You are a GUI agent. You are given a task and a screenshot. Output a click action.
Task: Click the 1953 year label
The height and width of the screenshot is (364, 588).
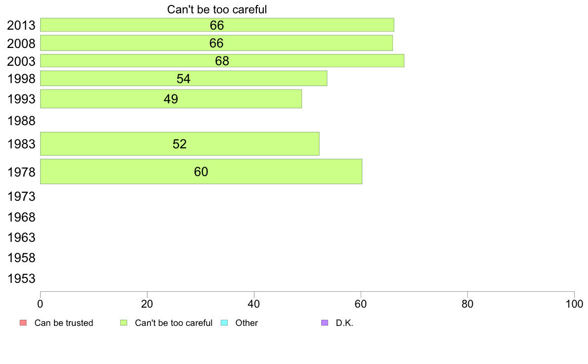(21, 278)
